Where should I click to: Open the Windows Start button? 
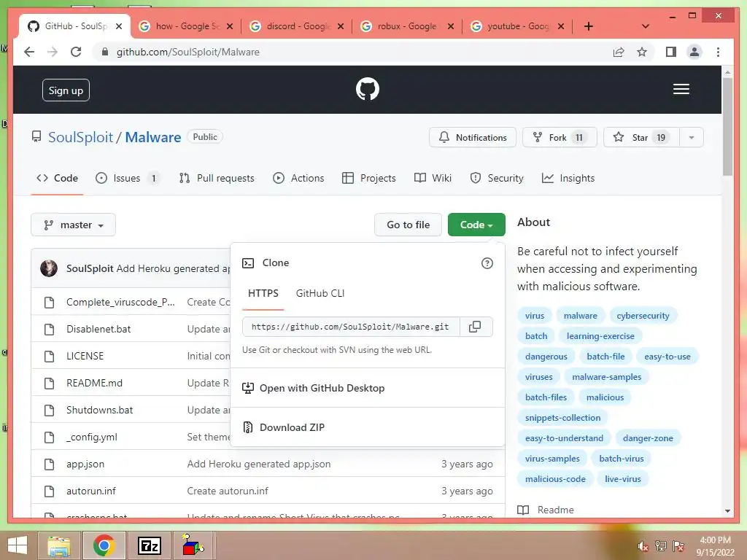click(x=18, y=545)
